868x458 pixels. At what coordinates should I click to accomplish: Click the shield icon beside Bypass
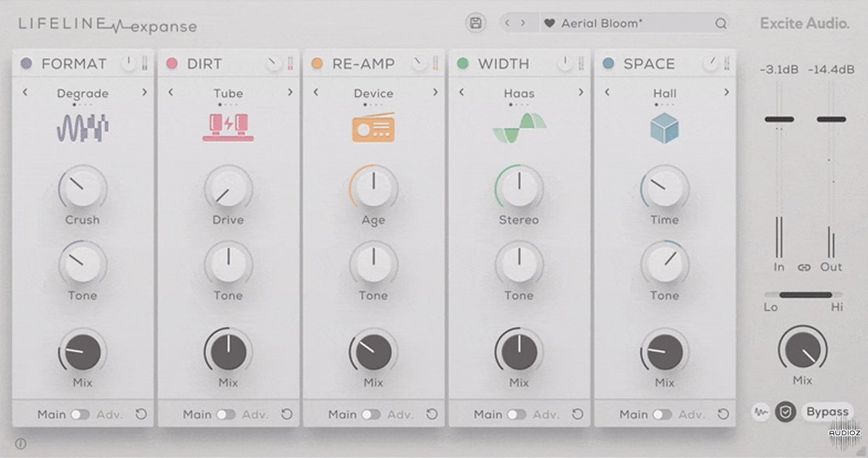785,412
